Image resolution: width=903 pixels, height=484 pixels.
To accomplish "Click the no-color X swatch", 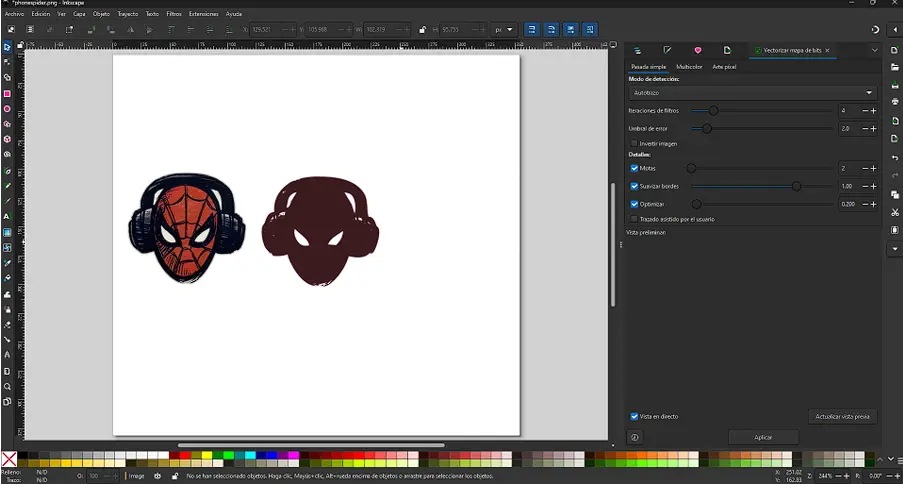I will (9, 459).
